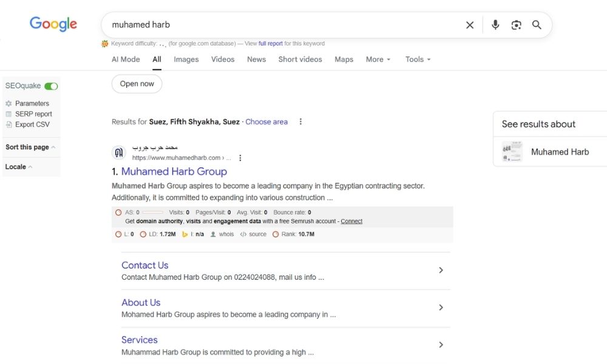The image size is (607, 364).
Task: Clear the search box with X icon
Action: click(470, 25)
